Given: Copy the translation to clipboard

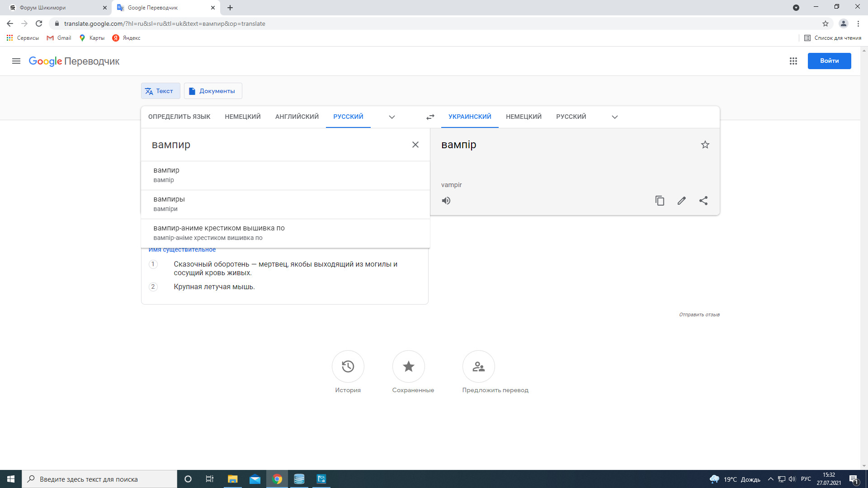Looking at the screenshot, I should pos(660,201).
